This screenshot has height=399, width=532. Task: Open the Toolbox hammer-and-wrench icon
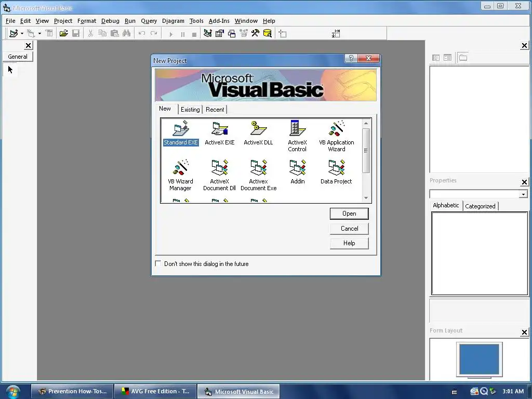(256, 33)
